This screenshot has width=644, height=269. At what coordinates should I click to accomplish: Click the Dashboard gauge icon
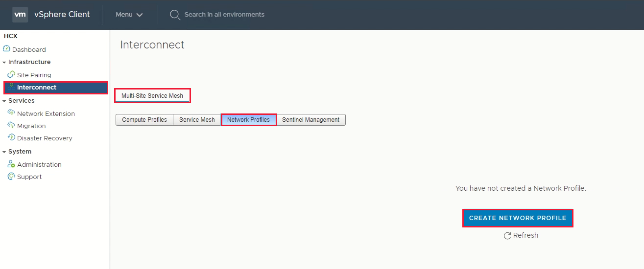6,49
